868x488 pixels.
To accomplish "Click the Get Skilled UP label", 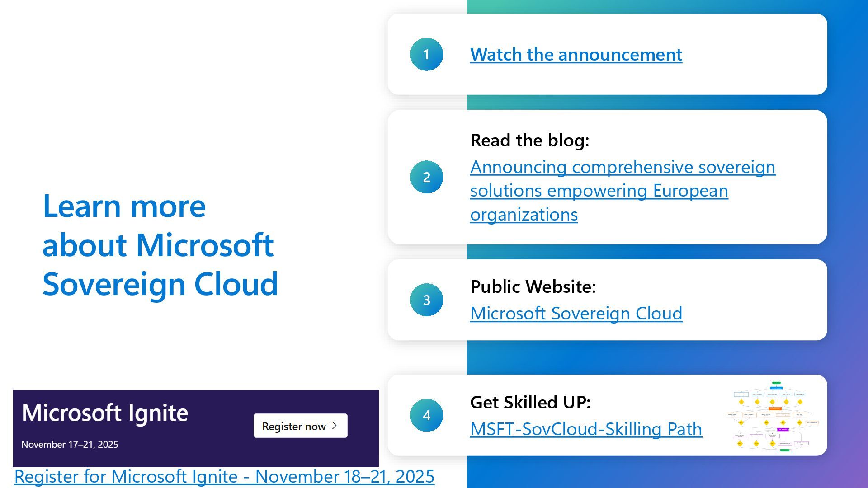I will pos(530,403).
